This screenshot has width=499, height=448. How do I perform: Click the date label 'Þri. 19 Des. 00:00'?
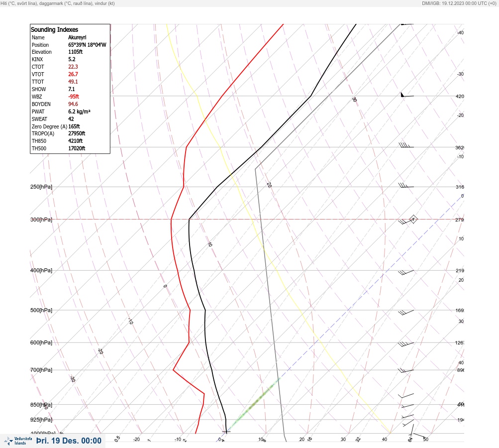point(69,441)
